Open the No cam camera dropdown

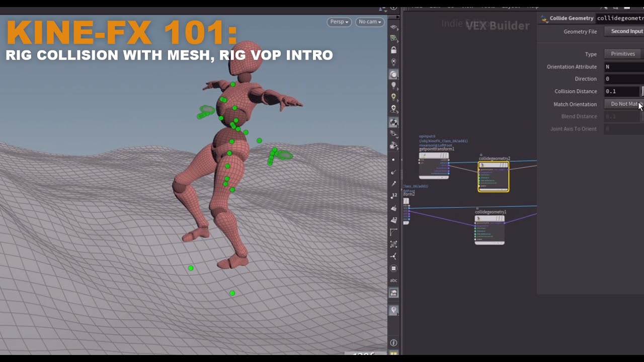[x=370, y=22]
